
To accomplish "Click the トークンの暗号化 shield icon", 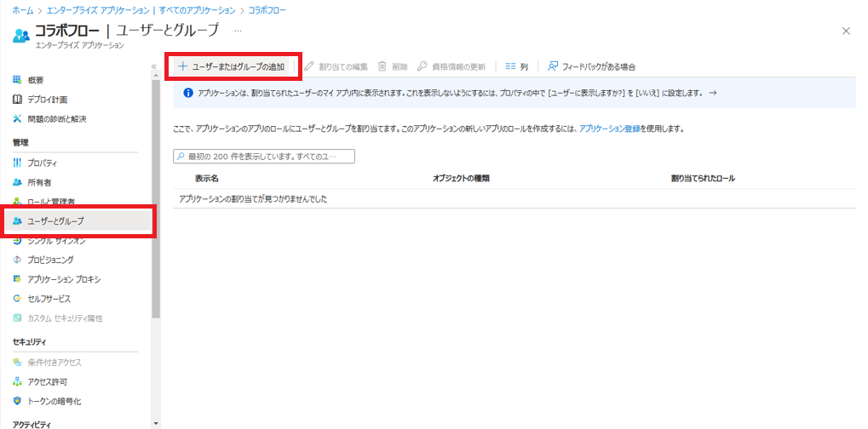I will (16, 402).
